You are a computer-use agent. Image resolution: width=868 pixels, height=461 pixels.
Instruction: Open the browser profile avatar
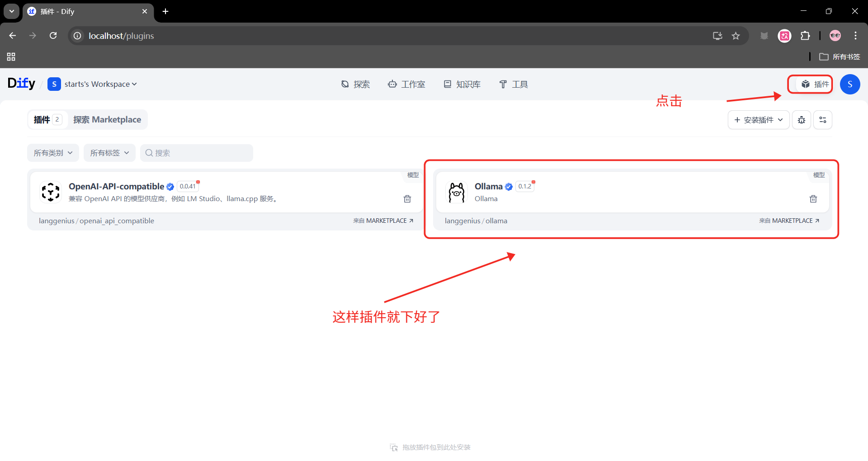pos(835,36)
